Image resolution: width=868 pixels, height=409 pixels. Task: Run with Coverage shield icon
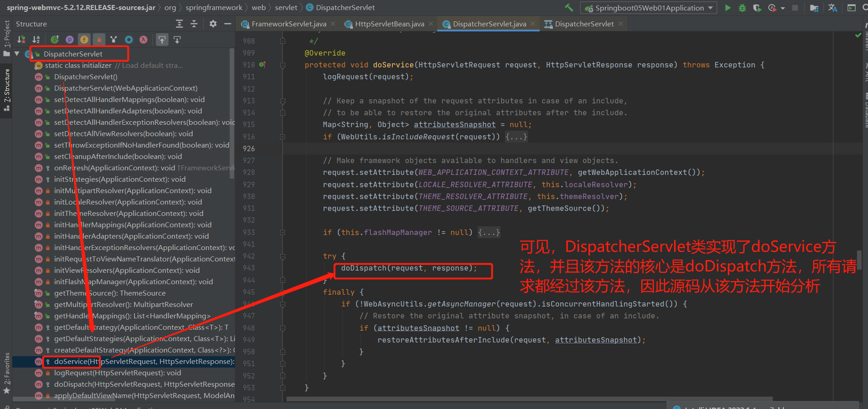point(757,8)
